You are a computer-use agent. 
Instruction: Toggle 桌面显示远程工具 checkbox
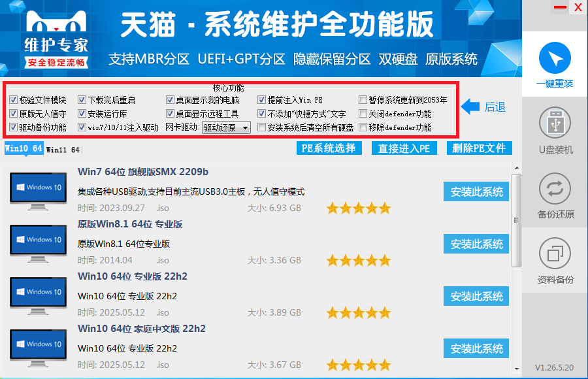(170, 113)
